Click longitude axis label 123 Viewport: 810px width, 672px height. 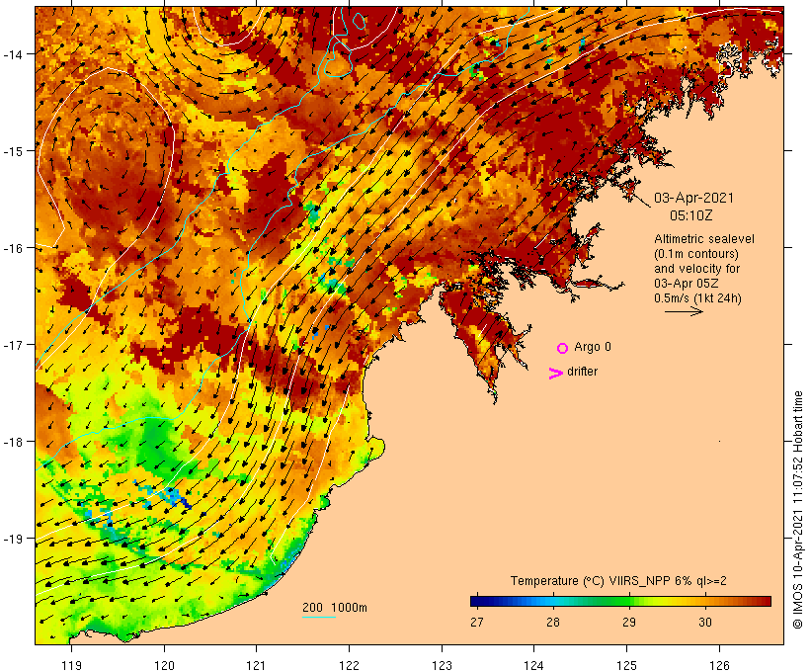click(442, 665)
